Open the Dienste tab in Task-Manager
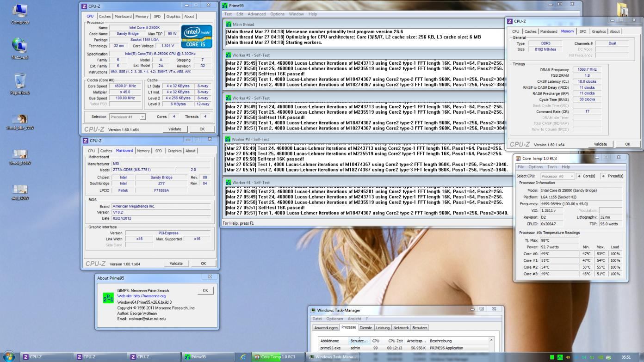Screen dimensions: 644x362 366,327
